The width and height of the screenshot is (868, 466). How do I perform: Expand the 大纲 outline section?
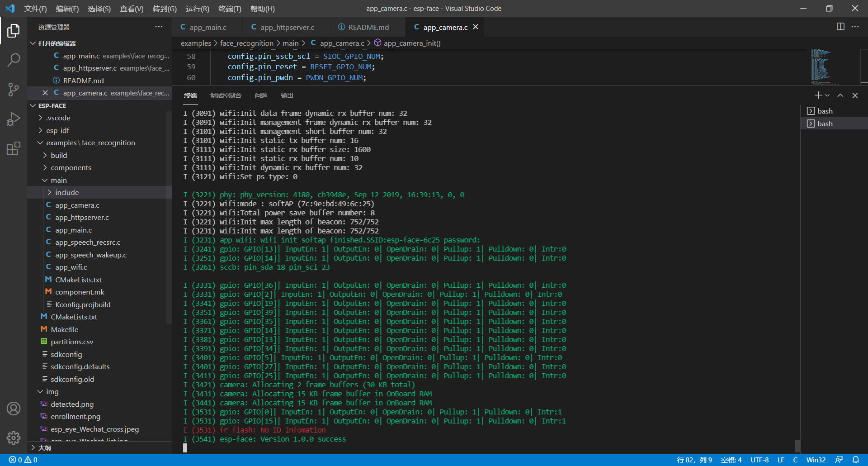coord(99,447)
